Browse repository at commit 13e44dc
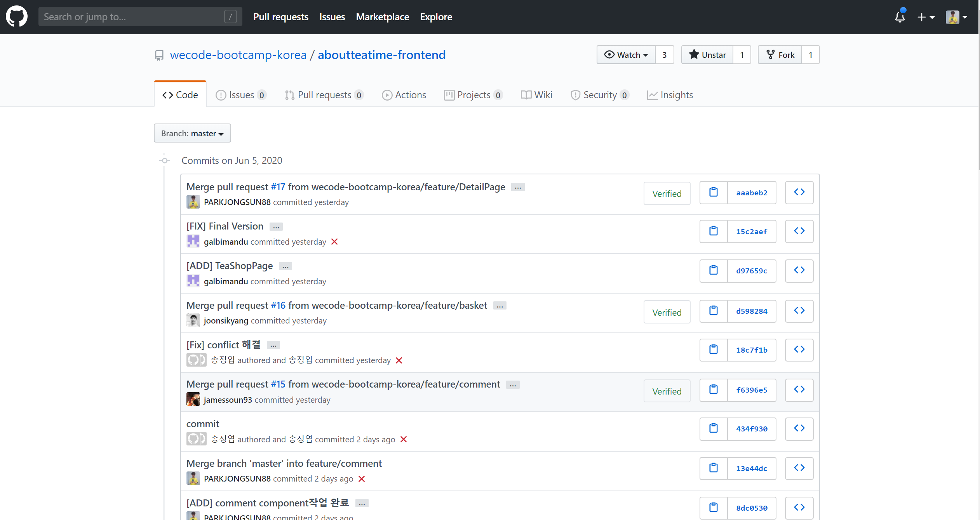The width and height of the screenshot is (980, 520). click(799, 468)
